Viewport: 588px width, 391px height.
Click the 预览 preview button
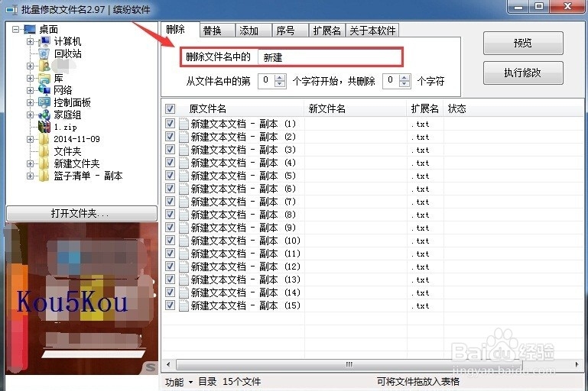coord(523,43)
